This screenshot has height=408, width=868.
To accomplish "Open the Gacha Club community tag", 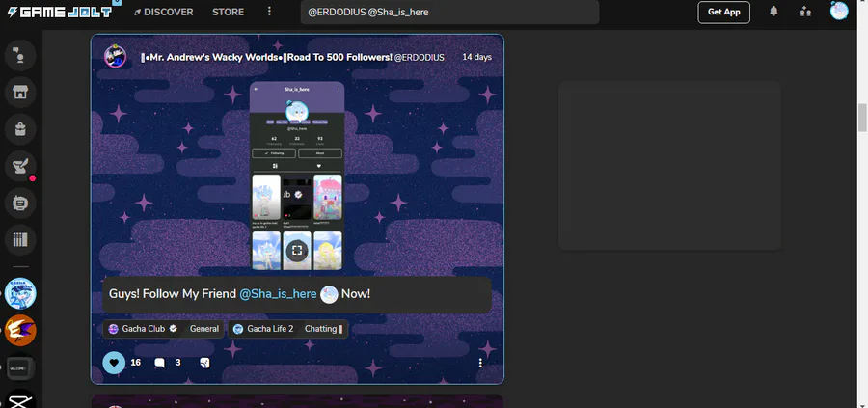I will click(144, 329).
